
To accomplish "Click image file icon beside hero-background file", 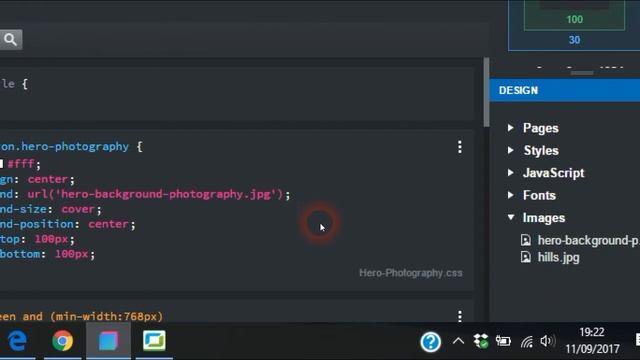I will (x=526, y=240).
